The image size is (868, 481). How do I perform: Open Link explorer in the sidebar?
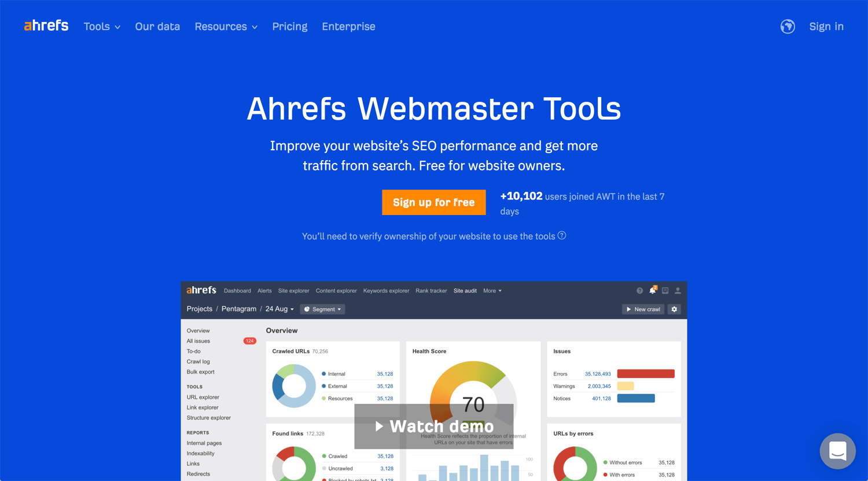coord(203,408)
